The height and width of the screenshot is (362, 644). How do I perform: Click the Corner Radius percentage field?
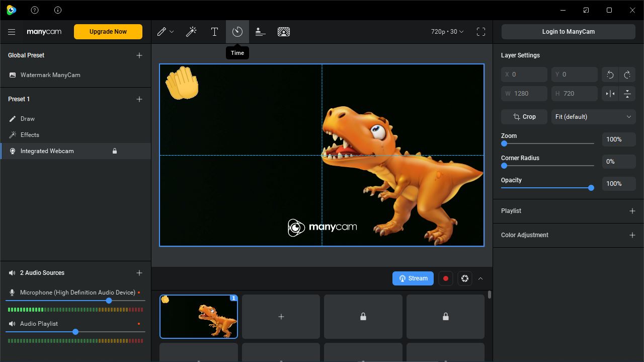pyautogui.click(x=619, y=162)
